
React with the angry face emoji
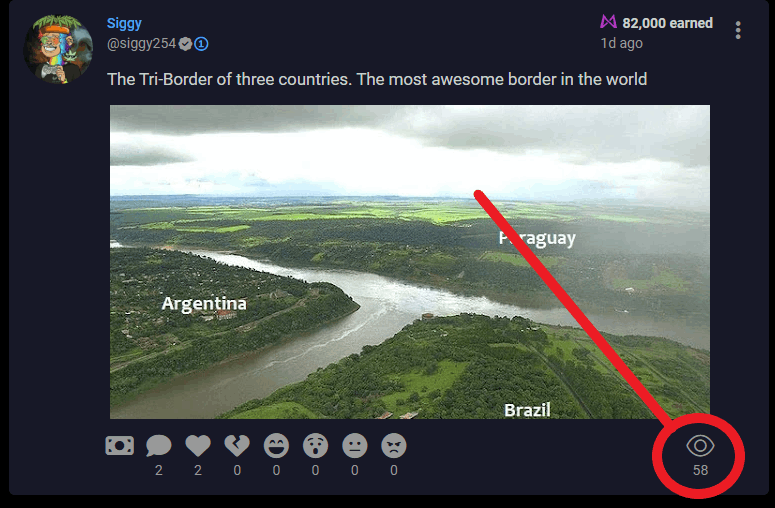point(394,446)
